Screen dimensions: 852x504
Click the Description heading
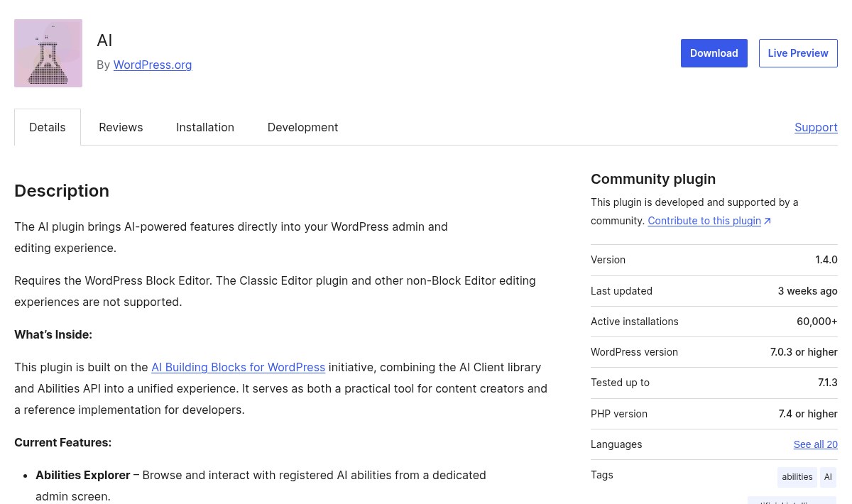coord(62,191)
